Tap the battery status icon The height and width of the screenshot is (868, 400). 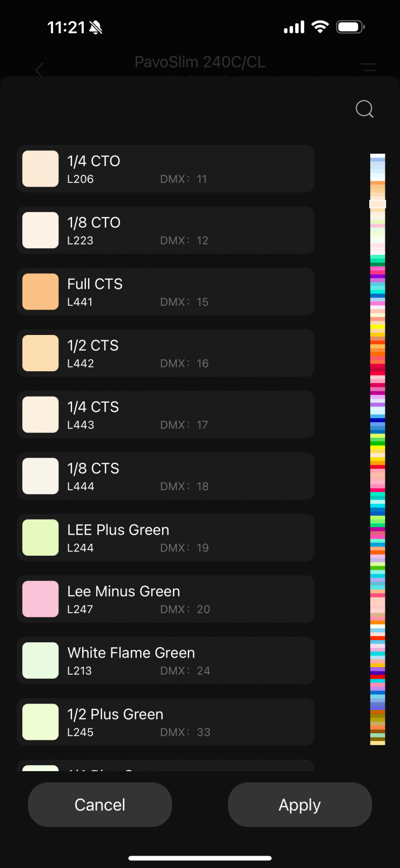coord(350,27)
